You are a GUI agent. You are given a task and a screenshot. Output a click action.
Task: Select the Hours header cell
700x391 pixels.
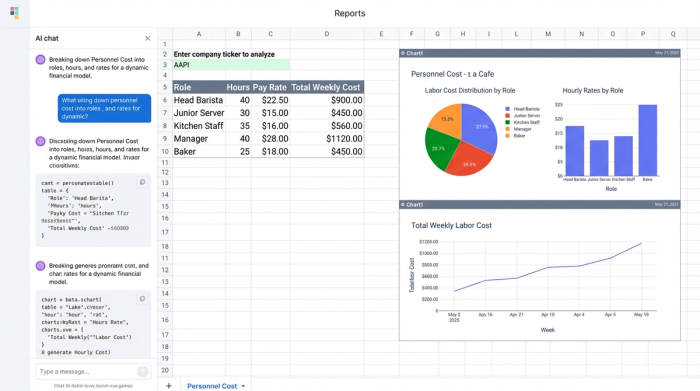click(x=238, y=87)
